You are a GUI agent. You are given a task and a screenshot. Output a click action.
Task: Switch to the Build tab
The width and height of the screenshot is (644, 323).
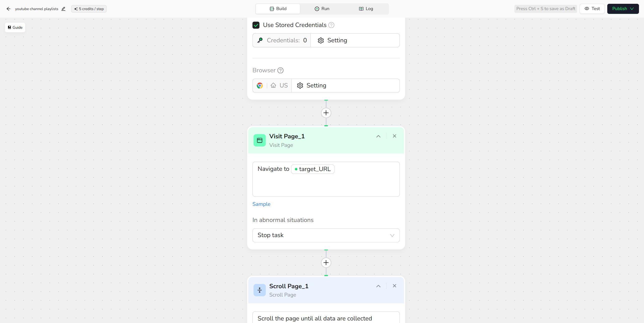[x=278, y=9]
